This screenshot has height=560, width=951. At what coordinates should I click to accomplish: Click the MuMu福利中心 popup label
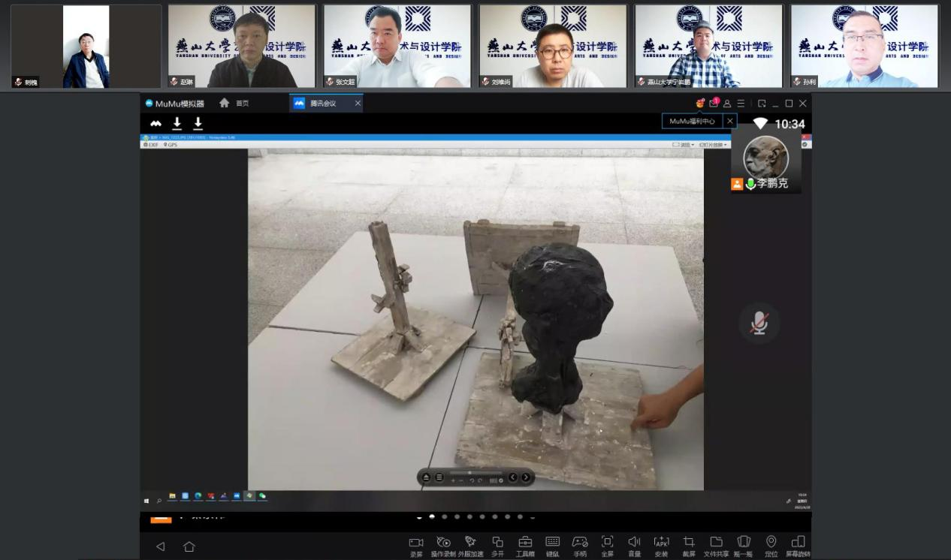(692, 121)
